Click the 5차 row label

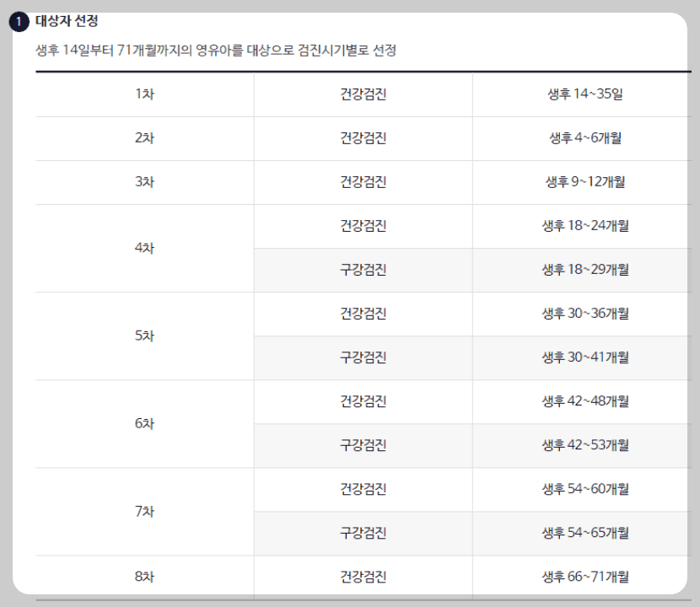[x=143, y=336]
